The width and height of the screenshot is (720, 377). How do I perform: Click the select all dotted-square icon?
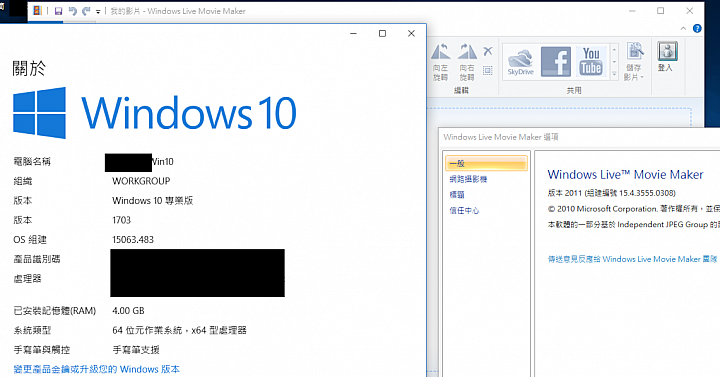(x=488, y=70)
